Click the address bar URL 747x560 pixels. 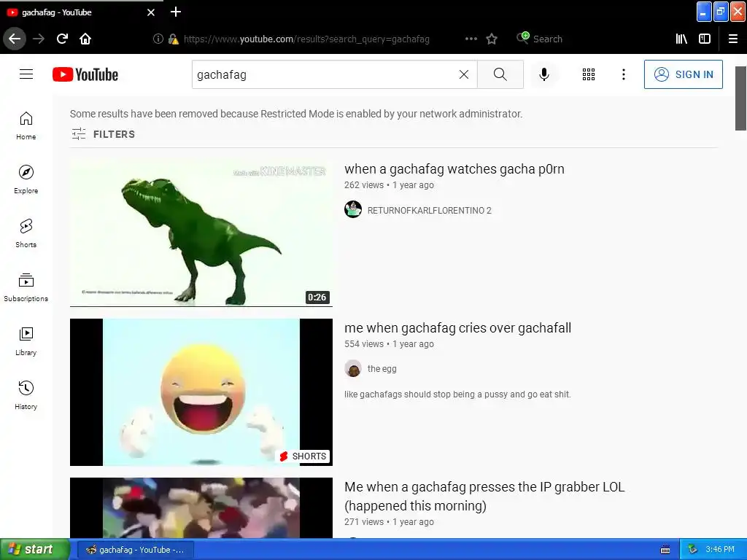pyautogui.click(x=306, y=39)
